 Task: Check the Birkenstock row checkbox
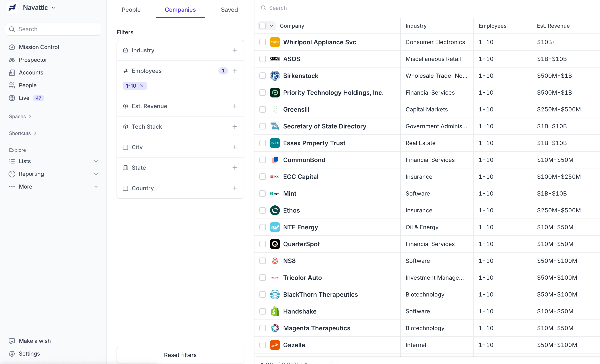262,76
